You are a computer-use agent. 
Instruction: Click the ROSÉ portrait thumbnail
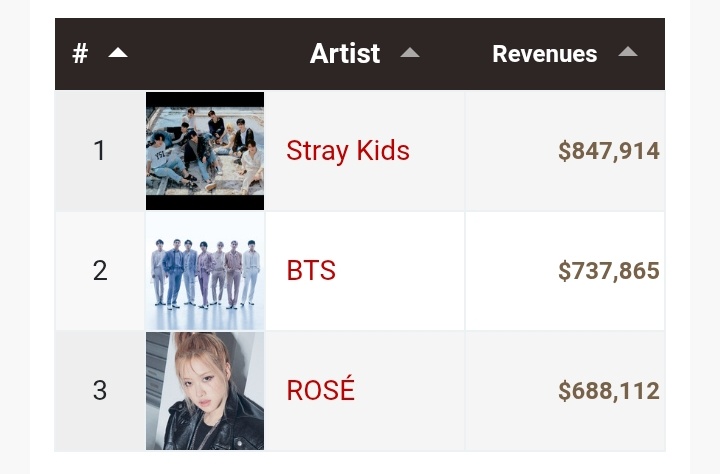pyautogui.click(x=205, y=391)
